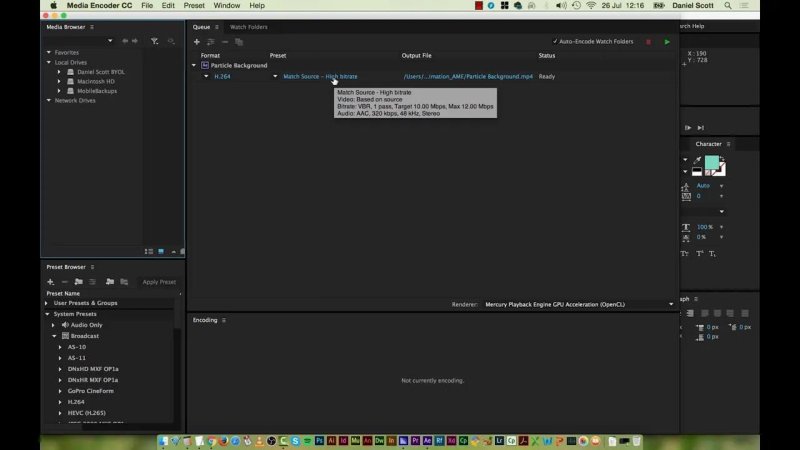This screenshot has width=800, height=450.
Task: Open Spotlight search in menu bar
Action: (728, 6)
